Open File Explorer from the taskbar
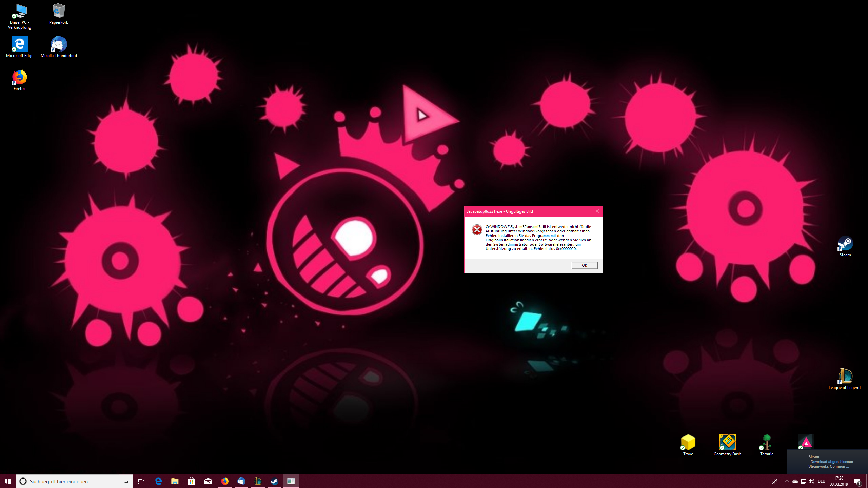The width and height of the screenshot is (868, 488). click(175, 481)
